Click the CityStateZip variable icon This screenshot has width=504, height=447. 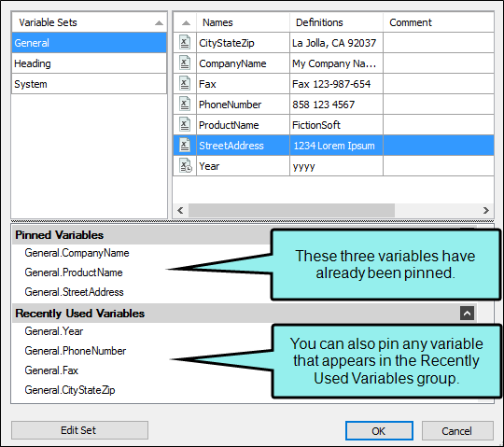tap(185, 42)
